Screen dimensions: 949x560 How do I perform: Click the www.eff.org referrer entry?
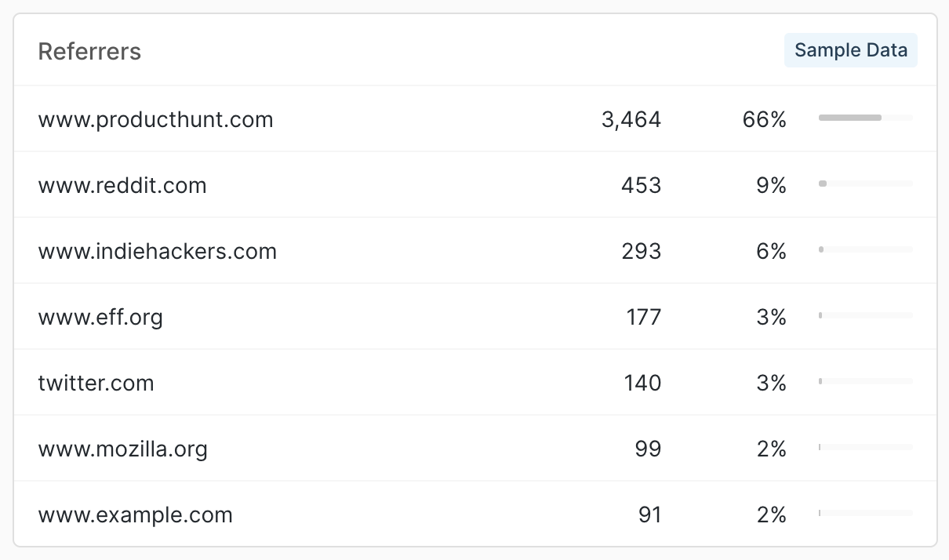pyautogui.click(x=100, y=318)
